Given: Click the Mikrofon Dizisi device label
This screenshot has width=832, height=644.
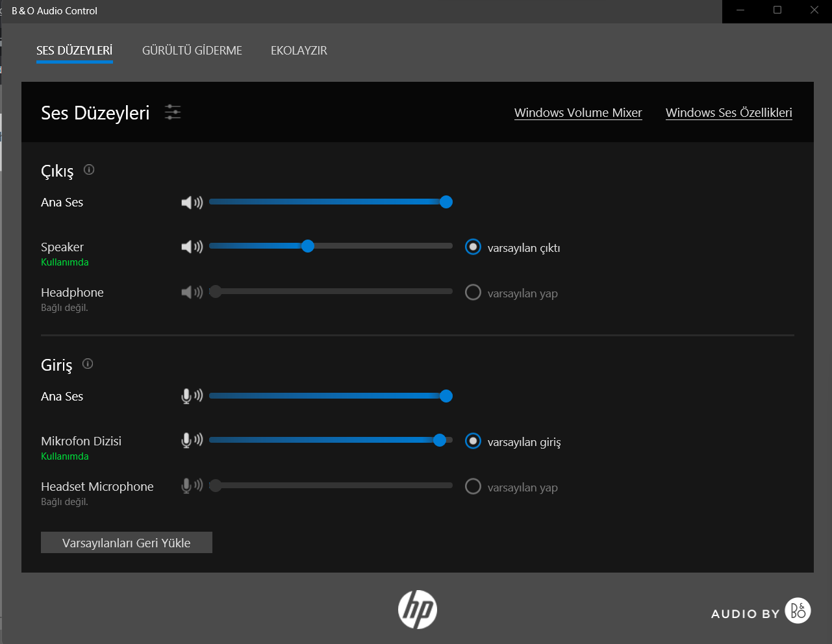Looking at the screenshot, I should 81,441.
